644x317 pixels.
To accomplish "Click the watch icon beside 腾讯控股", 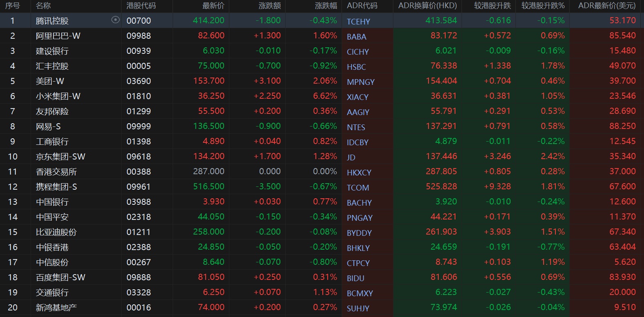I will point(115,20).
